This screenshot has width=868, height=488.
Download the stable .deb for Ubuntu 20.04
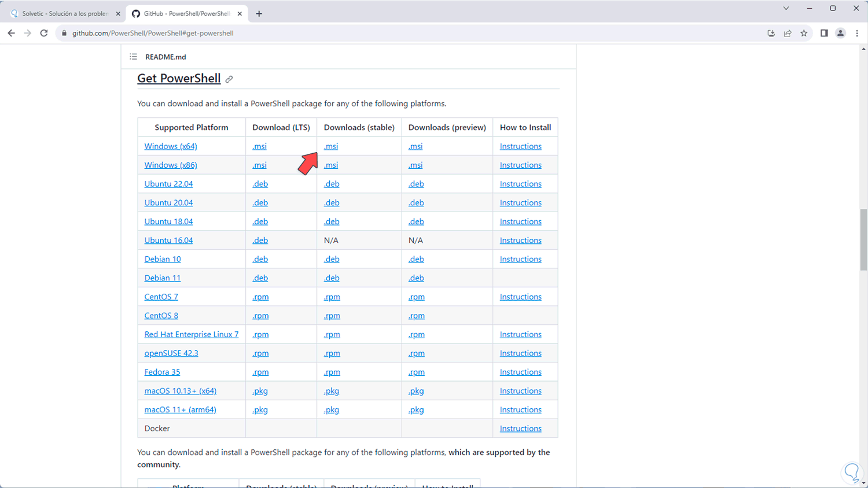click(x=332, y=203)
